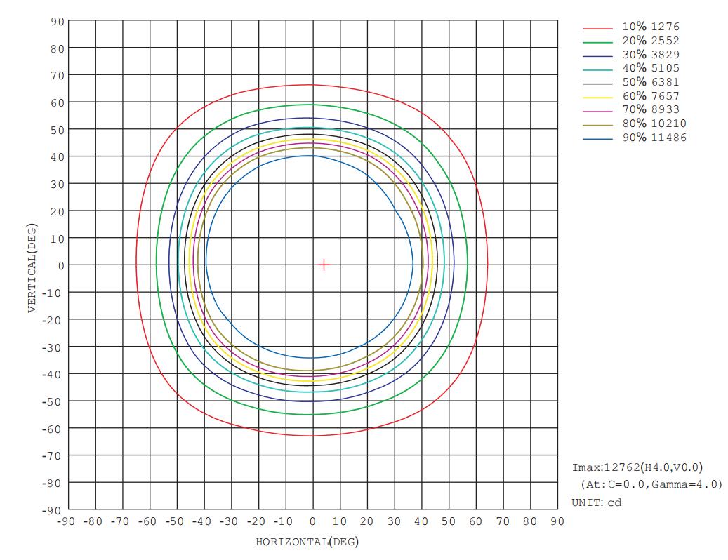Image resolution: width=728 pixels, height=560 pixels.
Task: Click the HORIZONTAL(DEG) axis title
Action: [307, 542]
